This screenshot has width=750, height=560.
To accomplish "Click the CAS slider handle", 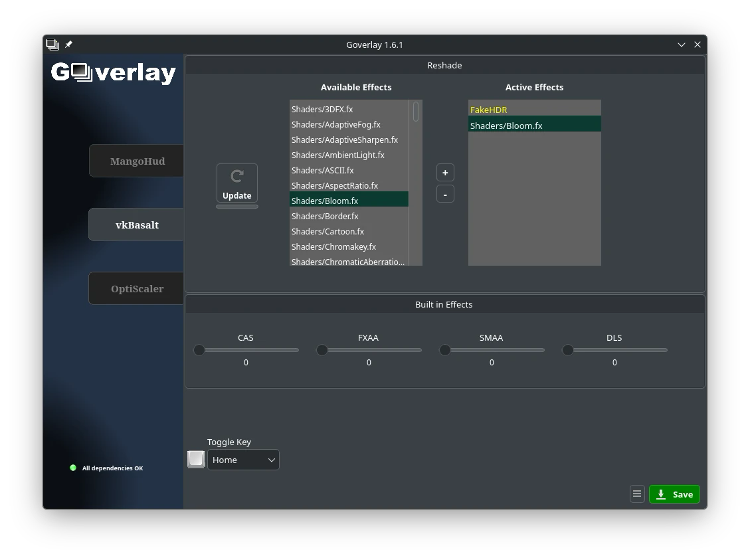I will (199, 350).
